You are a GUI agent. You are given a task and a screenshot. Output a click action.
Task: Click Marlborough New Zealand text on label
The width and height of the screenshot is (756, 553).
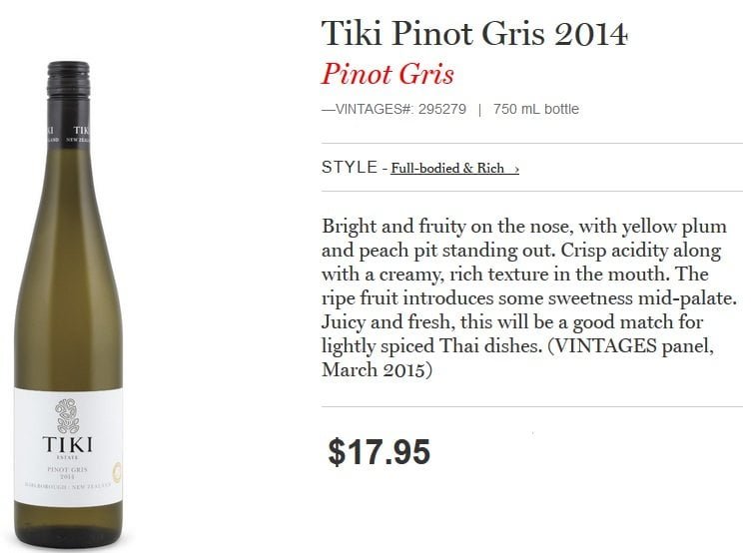68,486
